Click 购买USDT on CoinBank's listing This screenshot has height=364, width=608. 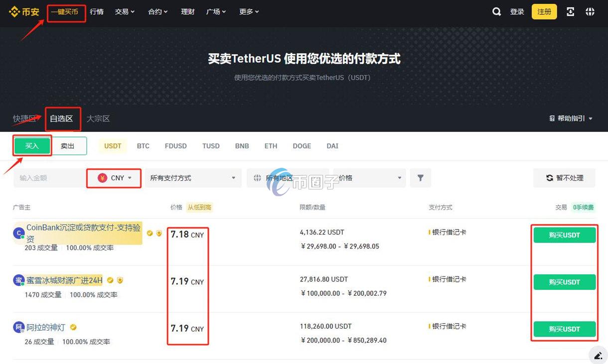pyautogui.click(x=564, y=235)
